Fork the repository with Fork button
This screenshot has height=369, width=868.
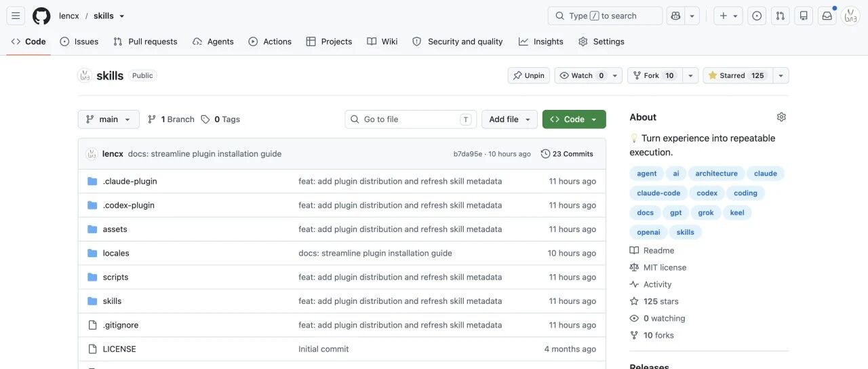654,75
